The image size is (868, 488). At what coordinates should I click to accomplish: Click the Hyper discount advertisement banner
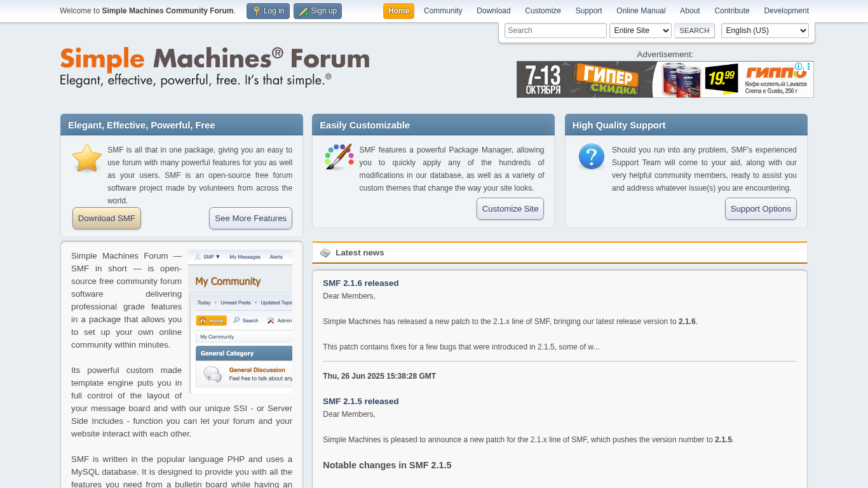[x=665, y=79]
